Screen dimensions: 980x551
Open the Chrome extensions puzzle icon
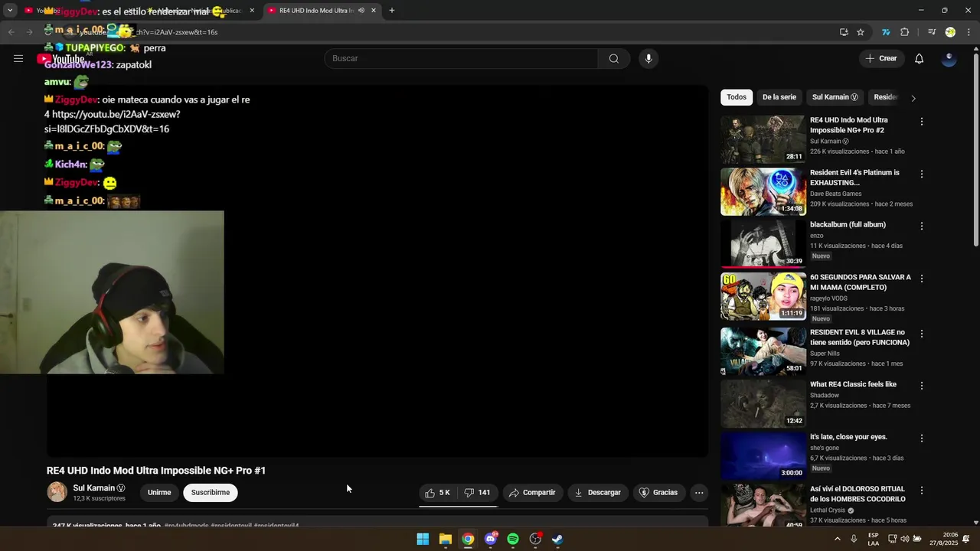pos(905,32)
